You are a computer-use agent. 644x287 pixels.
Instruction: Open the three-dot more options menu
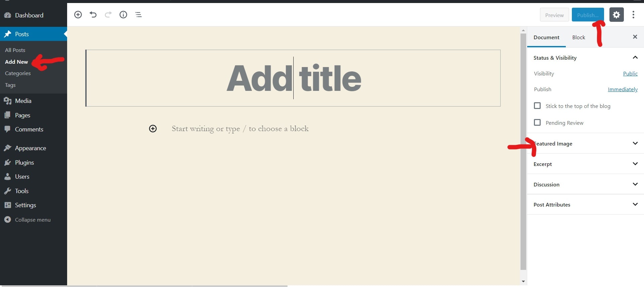click(633, 15)
